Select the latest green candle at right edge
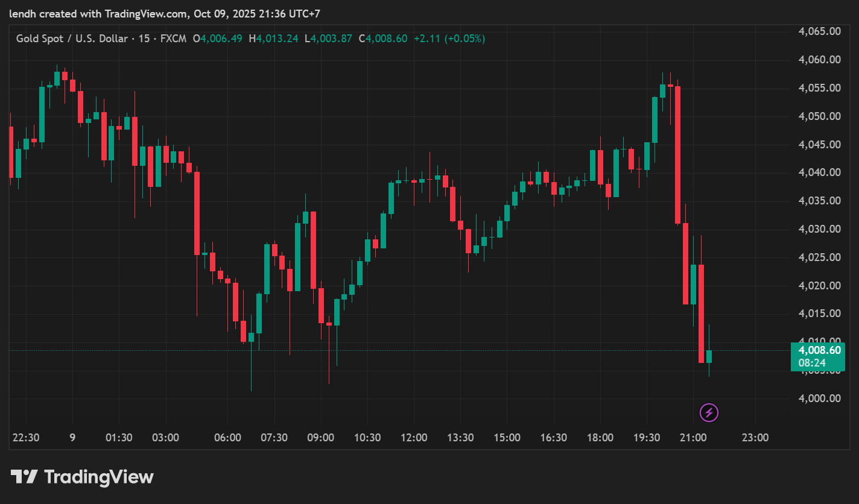859x504 pixels. coord(709,356)
